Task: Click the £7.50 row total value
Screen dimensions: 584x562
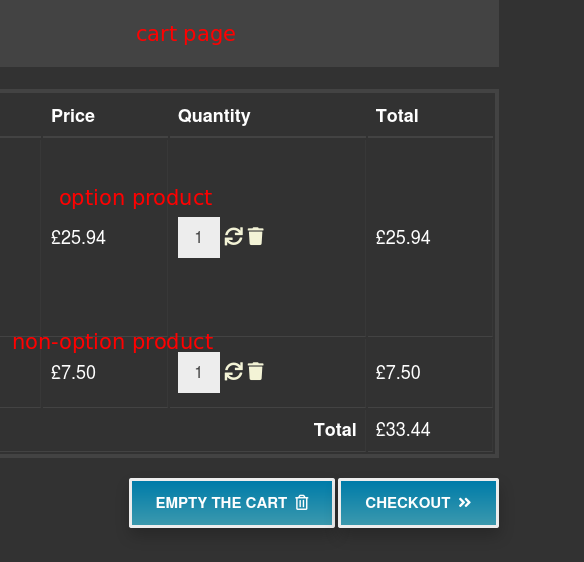Action: click(x=398, y=372)
